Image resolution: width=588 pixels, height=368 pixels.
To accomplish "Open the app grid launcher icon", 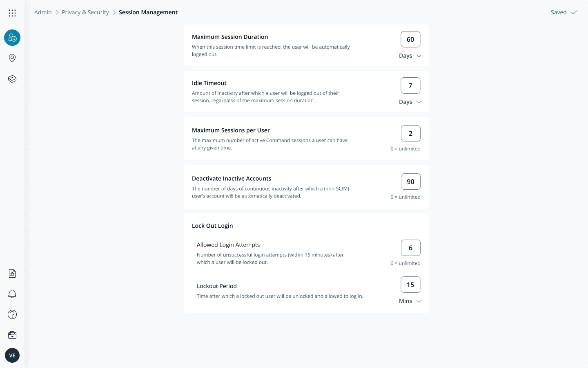I will (x=12, y=13).
